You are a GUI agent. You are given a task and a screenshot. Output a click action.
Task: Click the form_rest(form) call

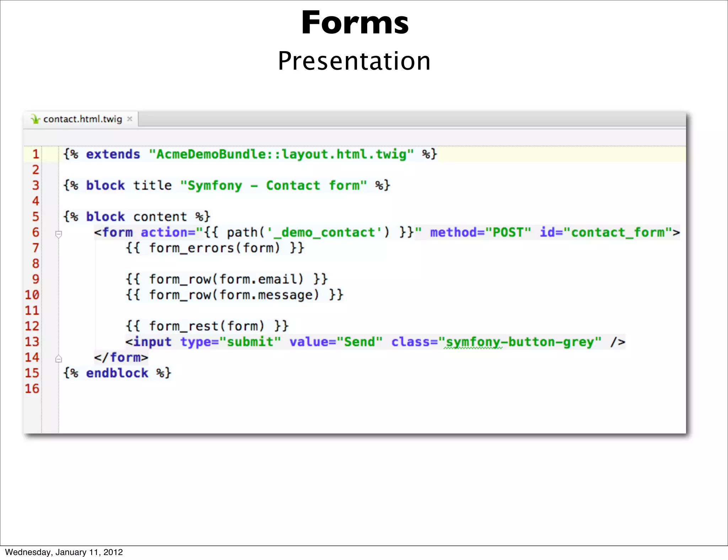(207, 326)
